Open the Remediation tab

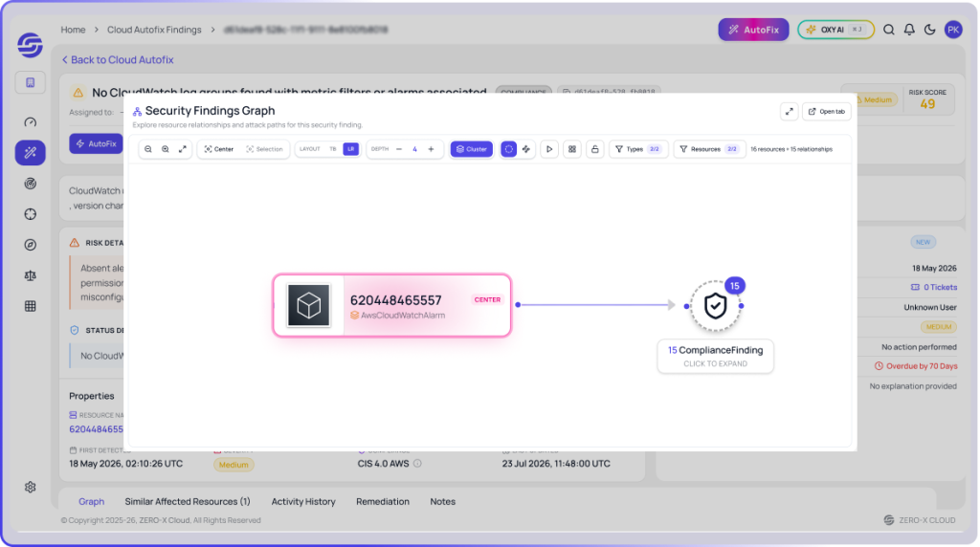pos(383,501)
